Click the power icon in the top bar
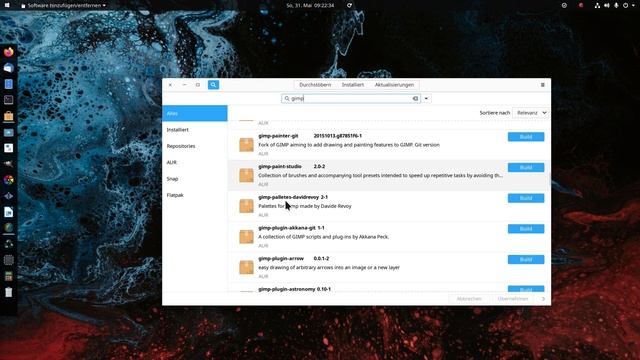 coord(625,5)
